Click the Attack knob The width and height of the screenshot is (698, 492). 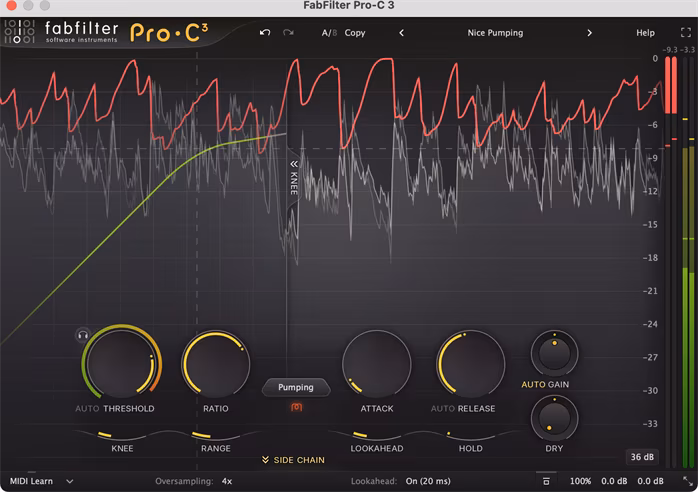[x=377, y=364]
